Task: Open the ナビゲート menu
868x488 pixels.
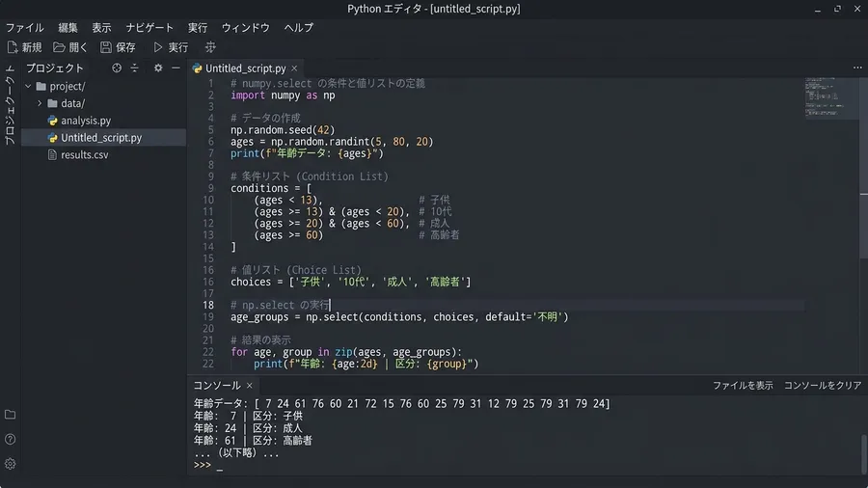Action: 149,28
